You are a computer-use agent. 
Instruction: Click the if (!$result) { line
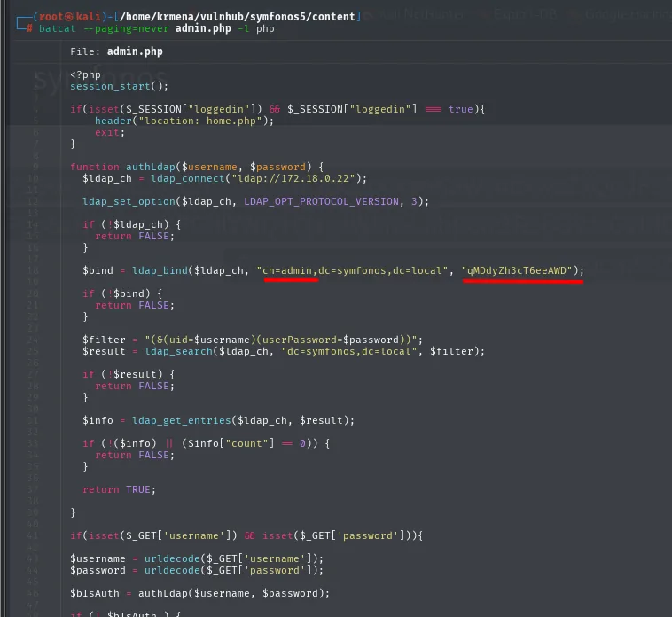click(x=129, y=374)
